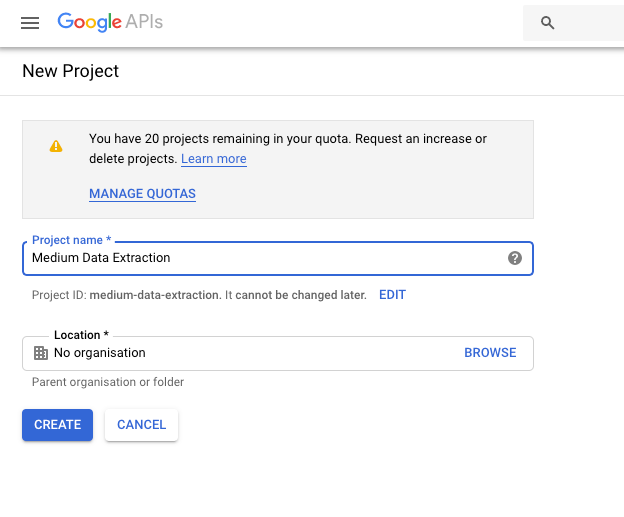Browse for a parent organisation

click(490, 353)
